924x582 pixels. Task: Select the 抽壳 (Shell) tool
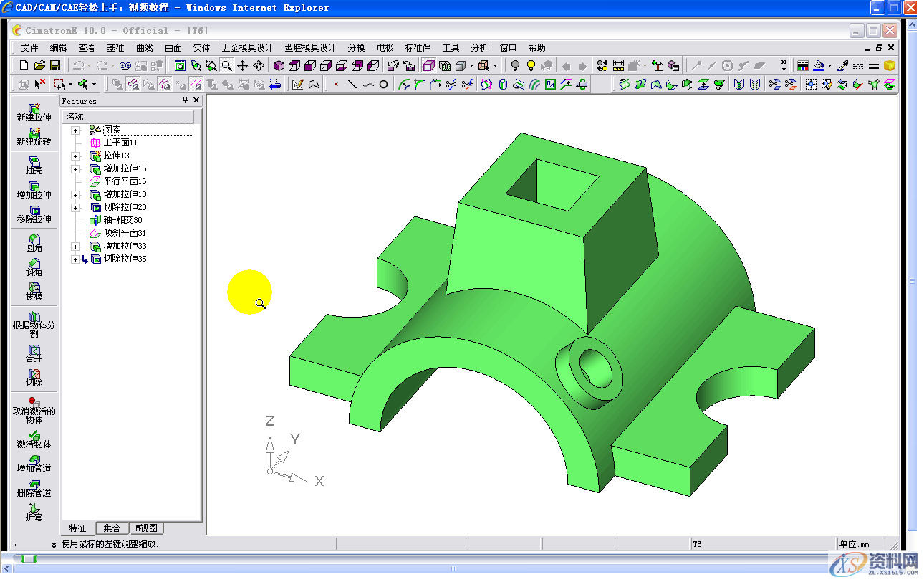click(x=34, y=165)
